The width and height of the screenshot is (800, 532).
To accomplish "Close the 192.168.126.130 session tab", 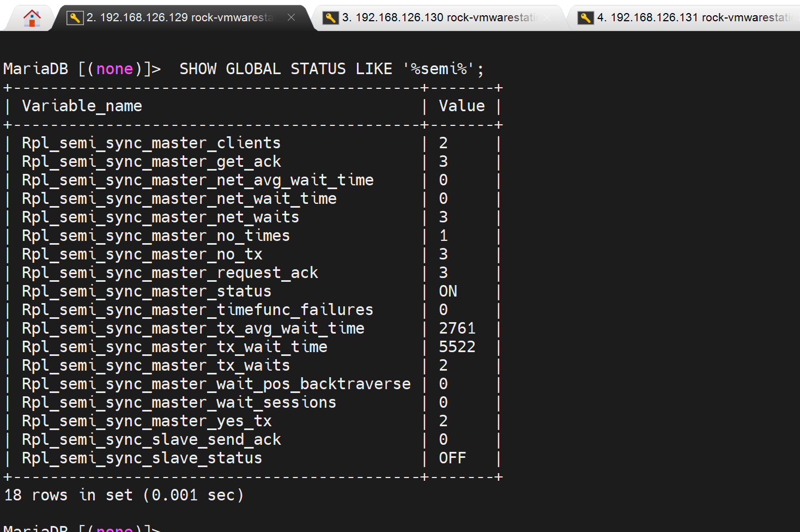I will pyautogui.click(x=547, y=17).
